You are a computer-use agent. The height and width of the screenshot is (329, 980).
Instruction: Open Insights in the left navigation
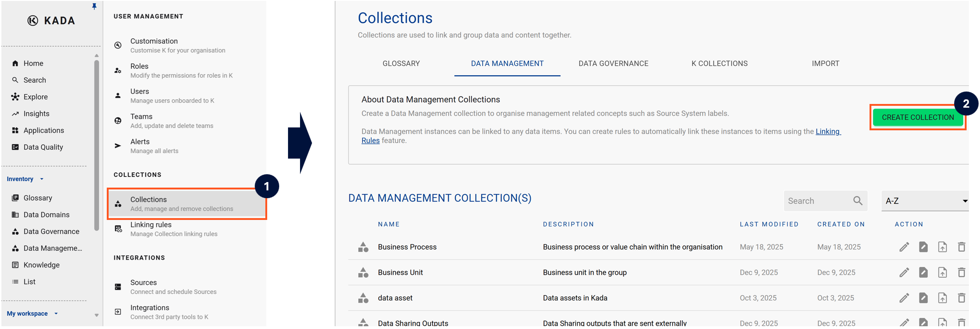coord(36,114)
